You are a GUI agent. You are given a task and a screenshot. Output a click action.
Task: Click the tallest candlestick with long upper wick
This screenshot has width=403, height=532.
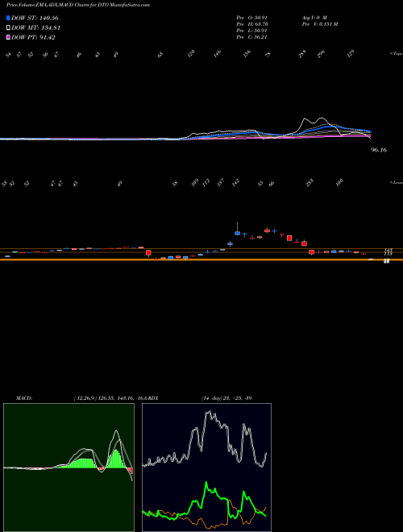point(238,228)
